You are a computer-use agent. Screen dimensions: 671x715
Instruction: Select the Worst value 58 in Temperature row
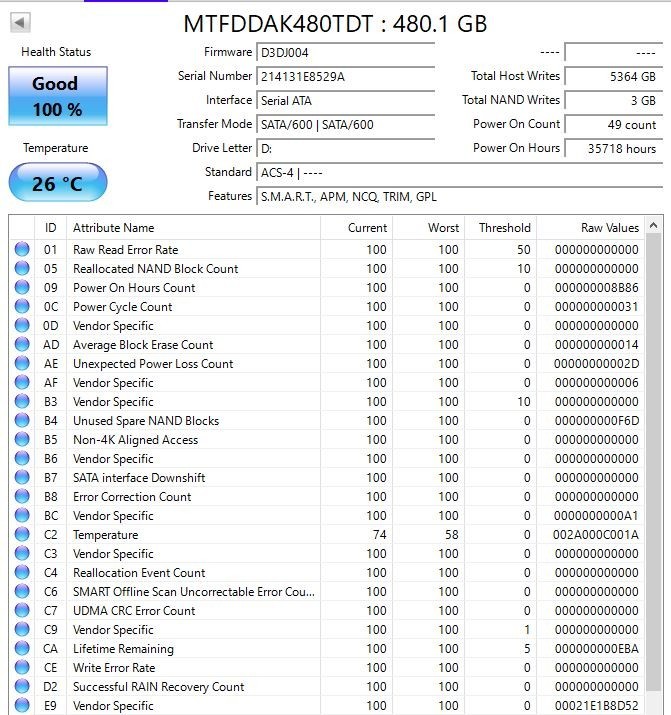[x=451, y=534]
